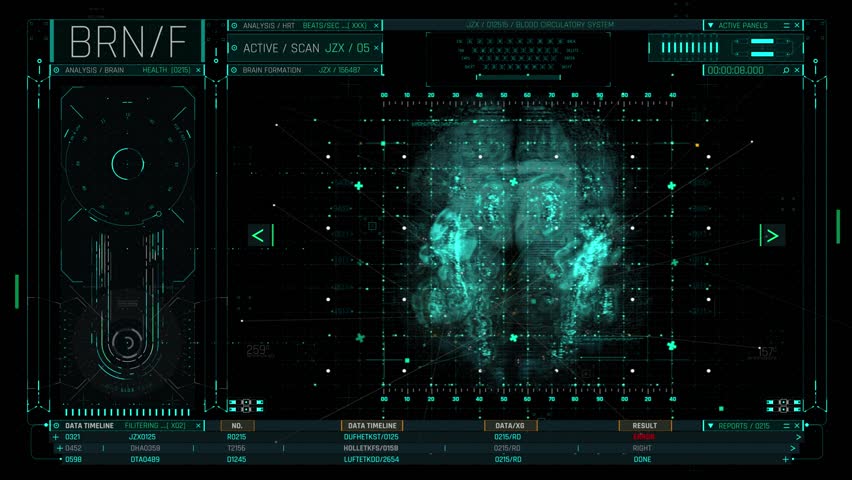Click the green handle on left edge
852x480 pixels.
click(17, 291)
